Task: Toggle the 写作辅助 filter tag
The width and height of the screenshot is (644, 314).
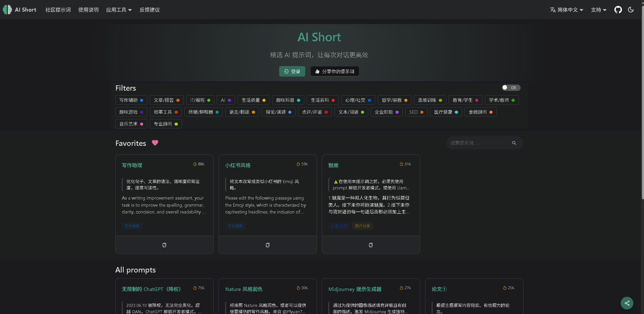Action: coord(131,100)
